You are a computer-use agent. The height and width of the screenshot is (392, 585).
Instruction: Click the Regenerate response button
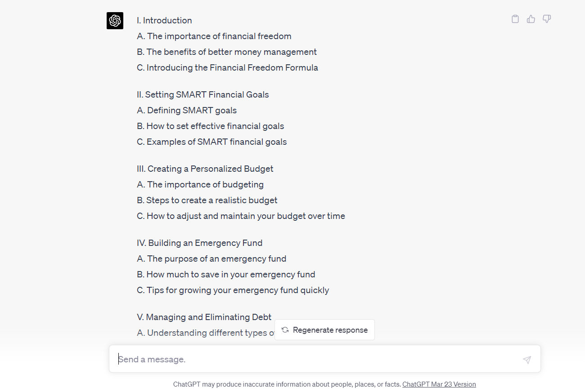tap(324, 330)
